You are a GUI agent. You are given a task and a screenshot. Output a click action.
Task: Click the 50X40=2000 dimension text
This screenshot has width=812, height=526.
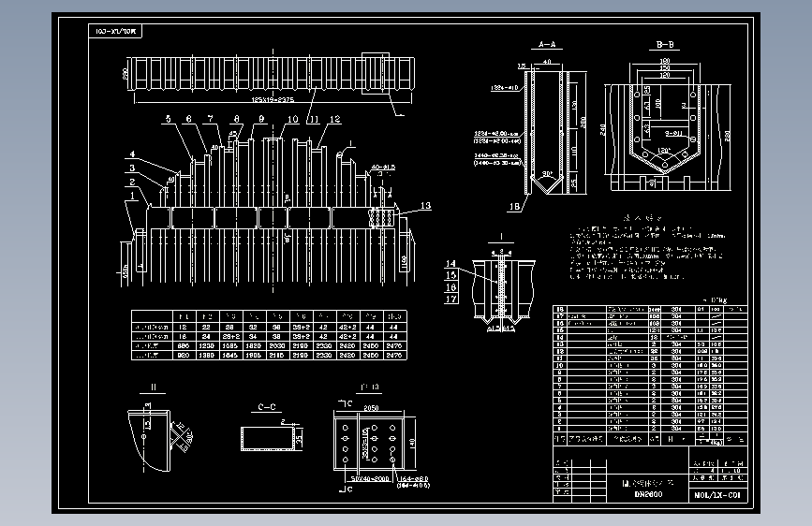[x=370, y=479]
